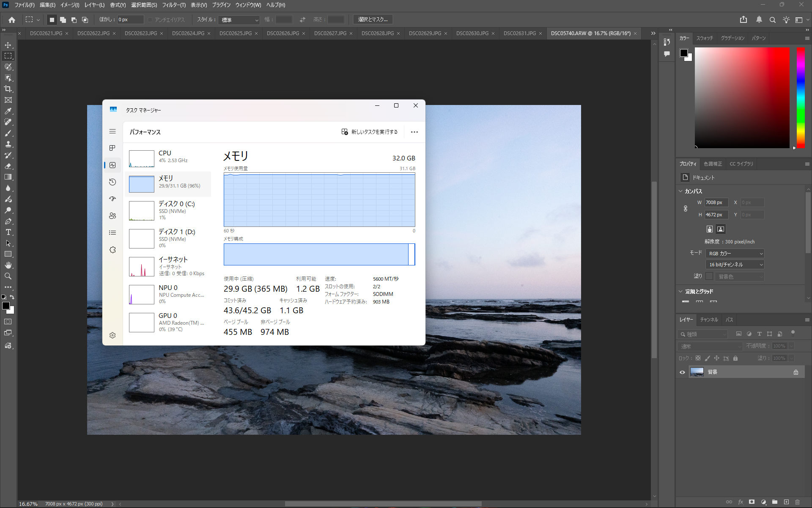Open Task Manager startup apps icon
Image resolution: width=812 pixels, height=508 pixels.
112,199
